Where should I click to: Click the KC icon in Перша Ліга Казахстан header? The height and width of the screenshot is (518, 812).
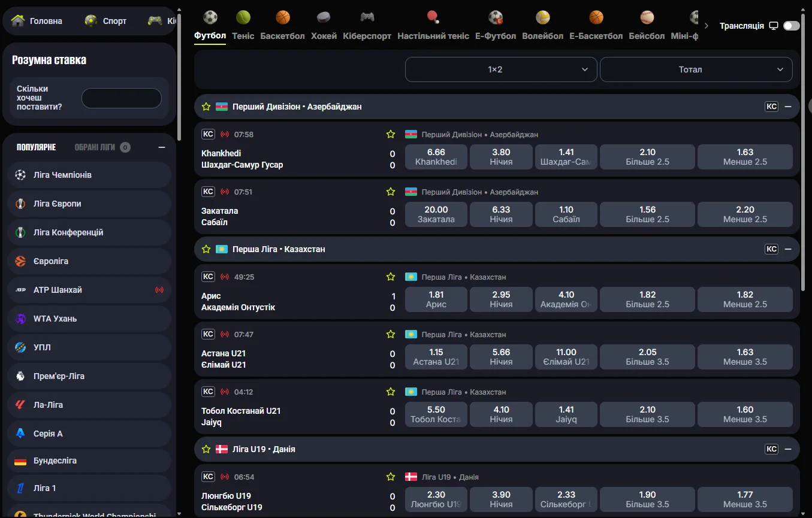pyautogui.click(x=771, y=249)
